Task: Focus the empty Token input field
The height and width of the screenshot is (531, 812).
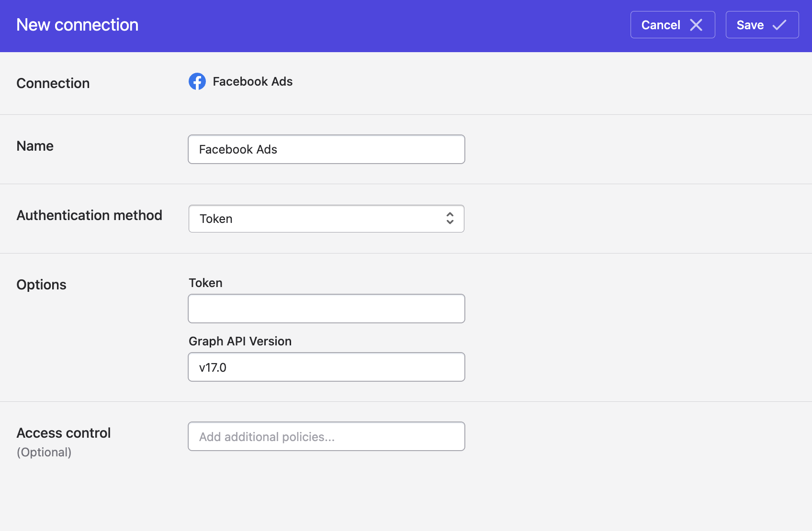Action: pos(327,309)
